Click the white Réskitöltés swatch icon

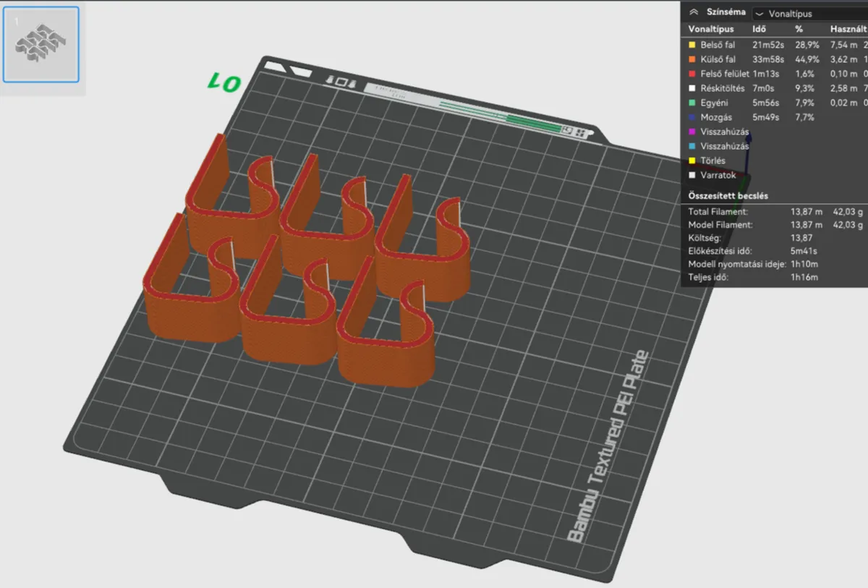(693, 88)
